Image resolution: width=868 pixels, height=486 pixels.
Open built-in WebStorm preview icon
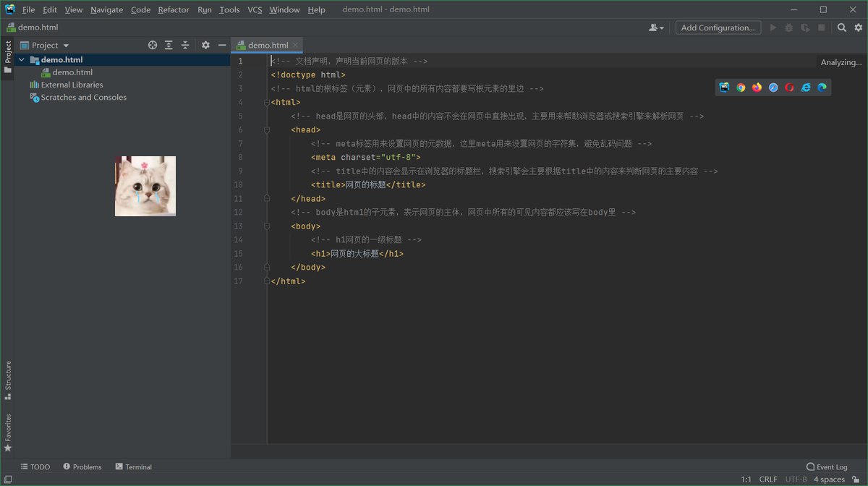coord(724,88)
